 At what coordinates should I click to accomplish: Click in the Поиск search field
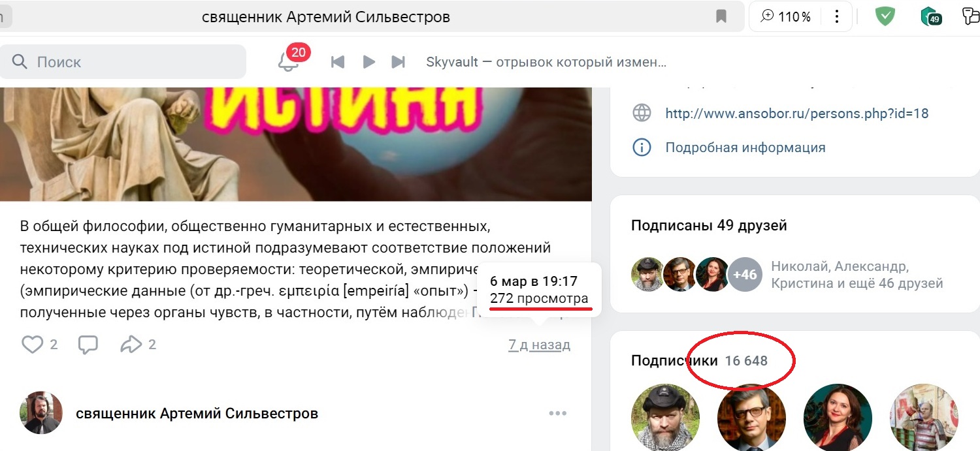[x=123, y=62]
